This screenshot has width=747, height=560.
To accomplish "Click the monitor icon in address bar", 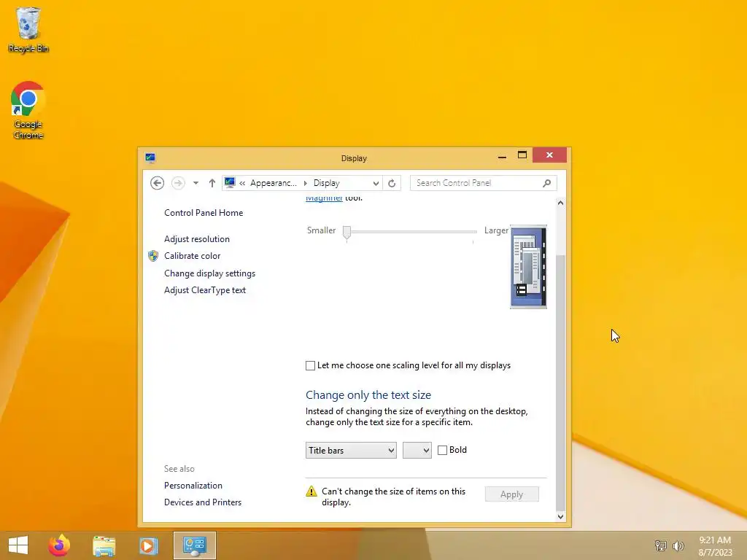I will pyautogui.click(x=230, y=183).
